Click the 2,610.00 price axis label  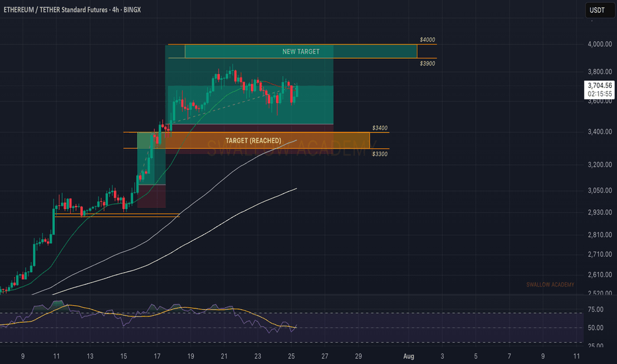click(600, 275)
